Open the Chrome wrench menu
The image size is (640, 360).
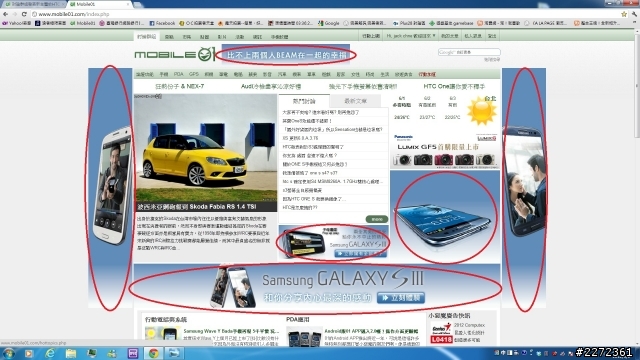click(634, 14)
